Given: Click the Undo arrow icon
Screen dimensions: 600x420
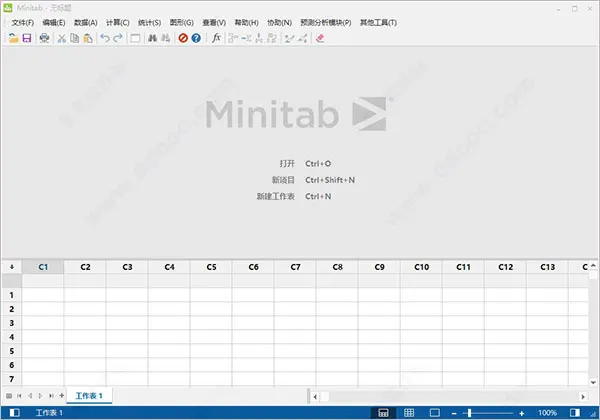Looking at the screenshot, I should (x=105, y=37).
